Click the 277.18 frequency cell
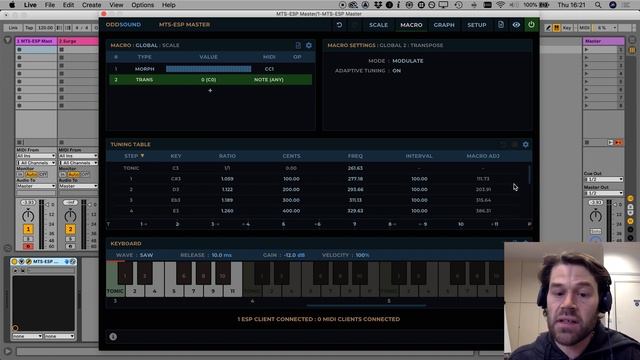The height and width of the screenshot is (360, 640). click(x=356, y=179)
